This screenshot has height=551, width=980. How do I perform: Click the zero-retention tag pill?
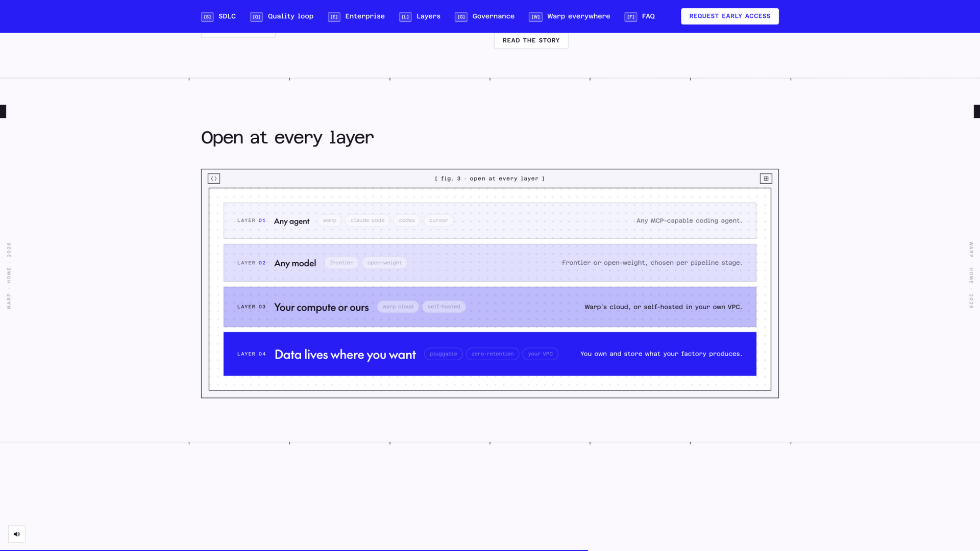point(493,354)
